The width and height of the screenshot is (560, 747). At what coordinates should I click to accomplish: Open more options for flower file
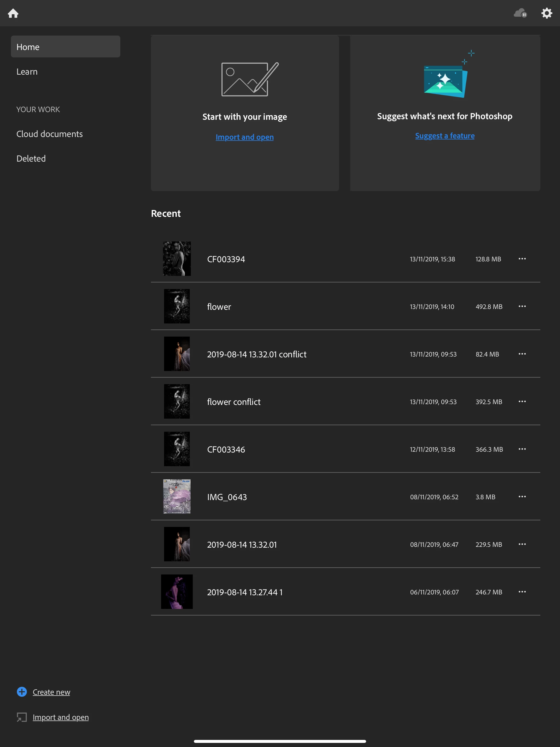(522, 306)
